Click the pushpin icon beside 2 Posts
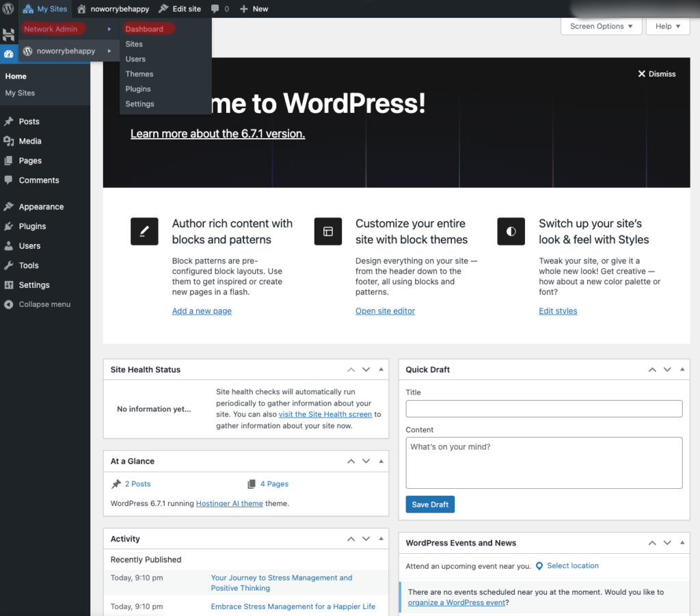This screenshot has width=700, height=616. 116,484
